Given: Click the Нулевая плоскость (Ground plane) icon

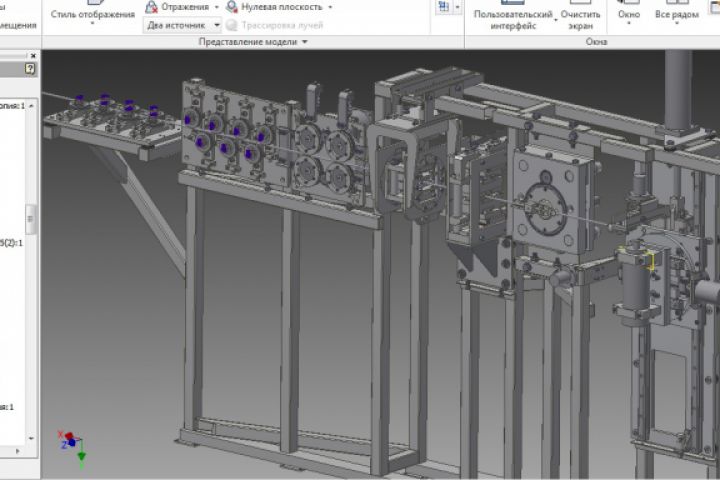Looking at the screenshot, I should point(232,7).
